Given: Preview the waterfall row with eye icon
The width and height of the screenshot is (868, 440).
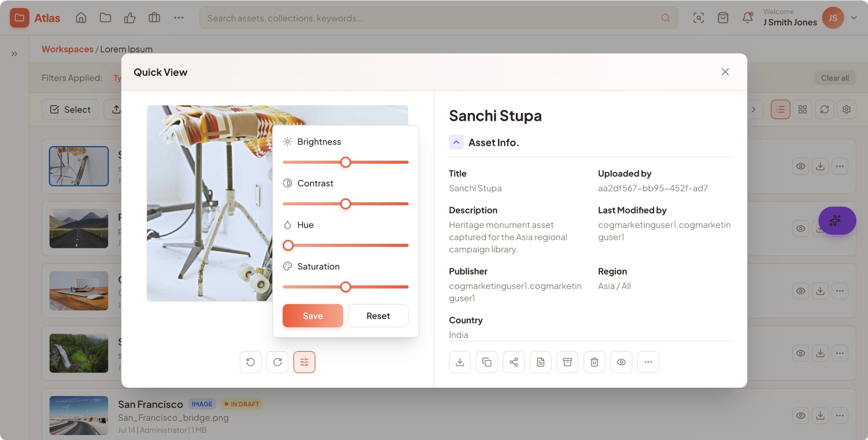Looking at the screenshot, I should (801, 353).
